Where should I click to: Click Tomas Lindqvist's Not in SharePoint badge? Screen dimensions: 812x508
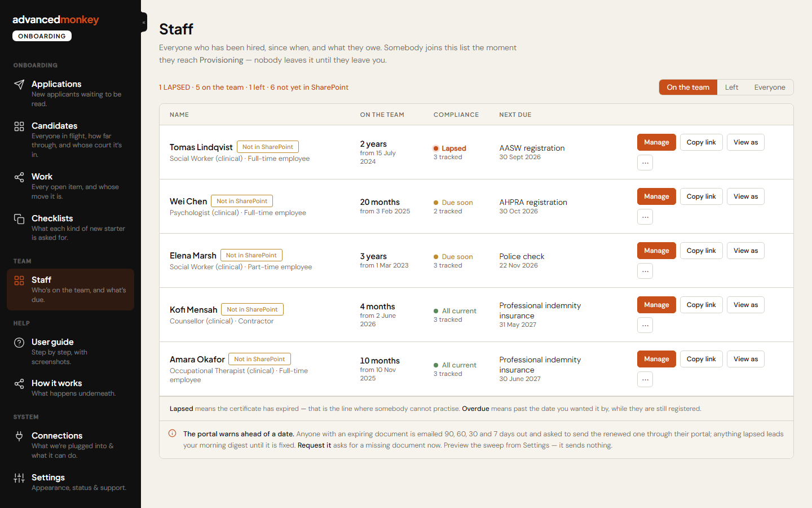tap(268, 147)
